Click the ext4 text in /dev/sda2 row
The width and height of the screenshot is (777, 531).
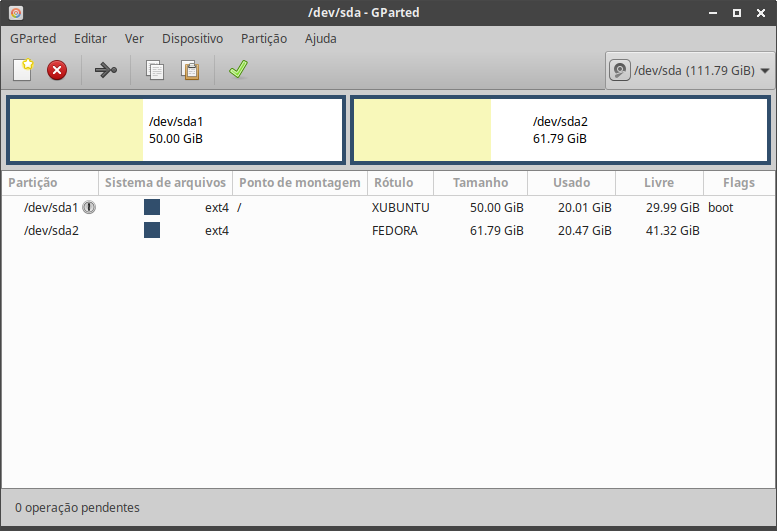pyautogui.click(x=217, y=230)
